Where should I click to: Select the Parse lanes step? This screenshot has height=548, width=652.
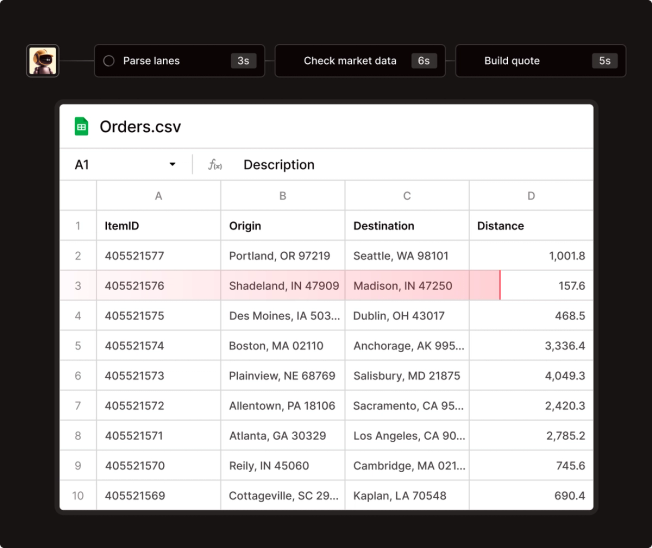pos(179,61)
